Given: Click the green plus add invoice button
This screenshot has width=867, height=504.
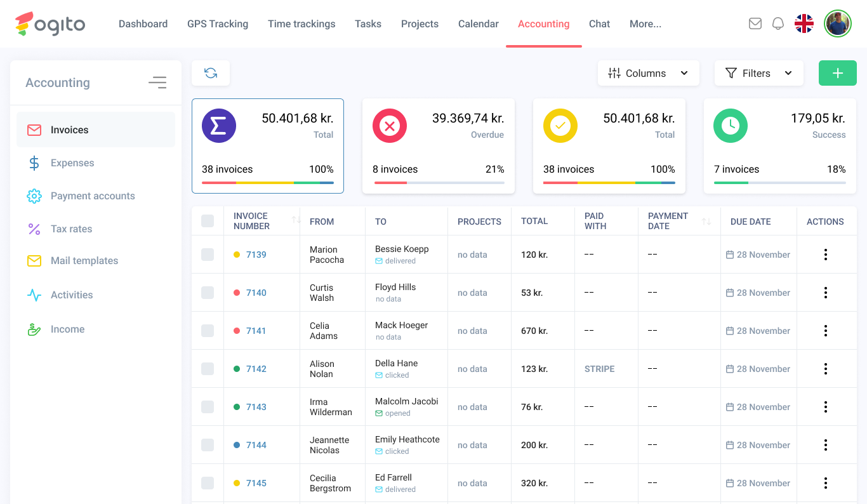Looking at the screenshot, I should 837,73.
